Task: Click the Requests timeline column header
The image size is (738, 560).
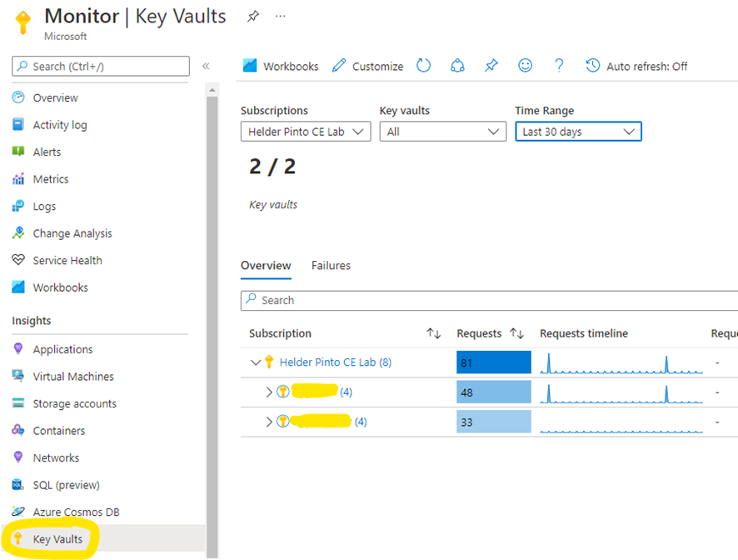Action: (584, 333)
